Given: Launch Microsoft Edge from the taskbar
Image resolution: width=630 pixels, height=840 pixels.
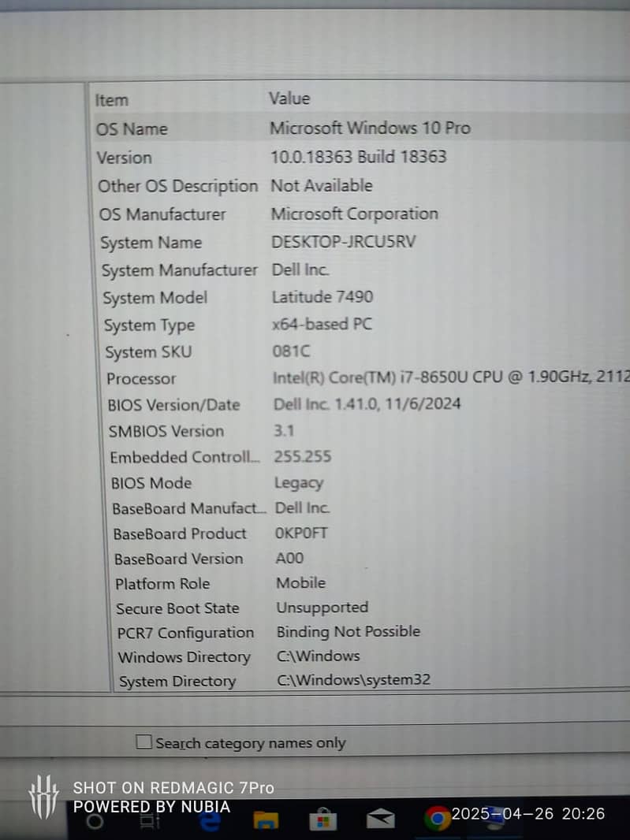Looking at the screenshot, I should 210,820.
